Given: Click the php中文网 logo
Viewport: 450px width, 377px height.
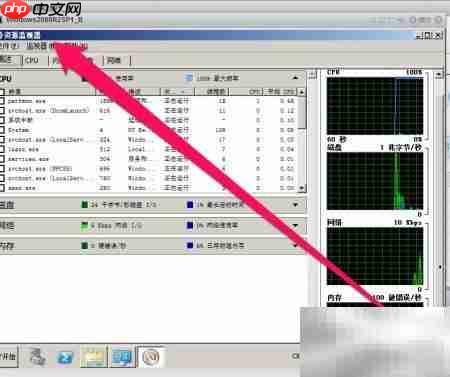Looking at the screenshot, I should (41, 9).
